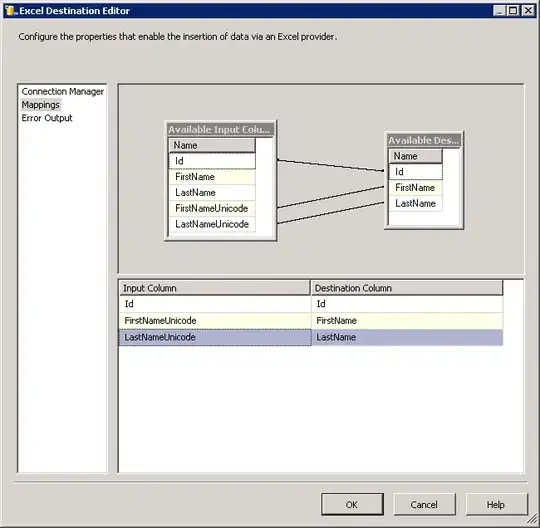
Task: Select FirstNameUnicode in Available Input Columns
Action: 212,208
